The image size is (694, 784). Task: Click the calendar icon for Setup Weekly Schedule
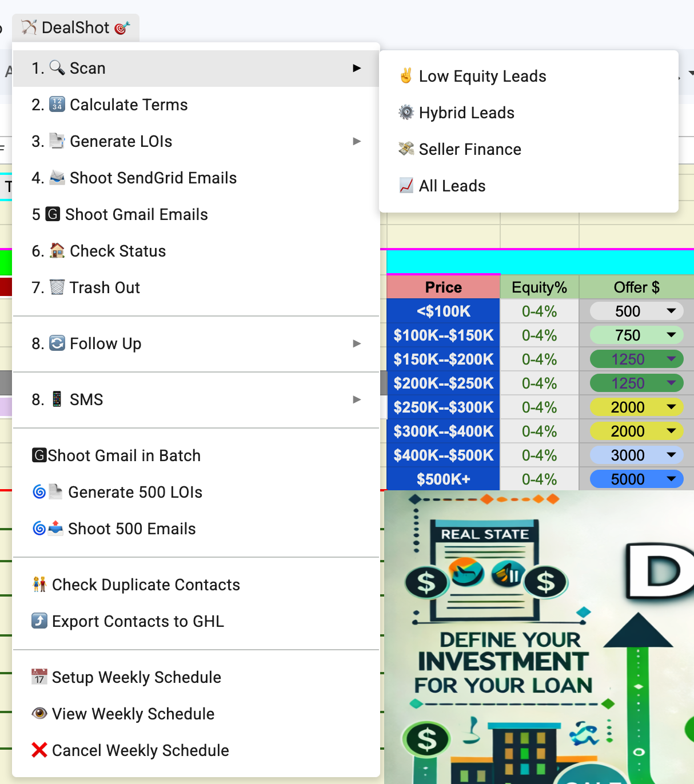click(x=39, y=677)
